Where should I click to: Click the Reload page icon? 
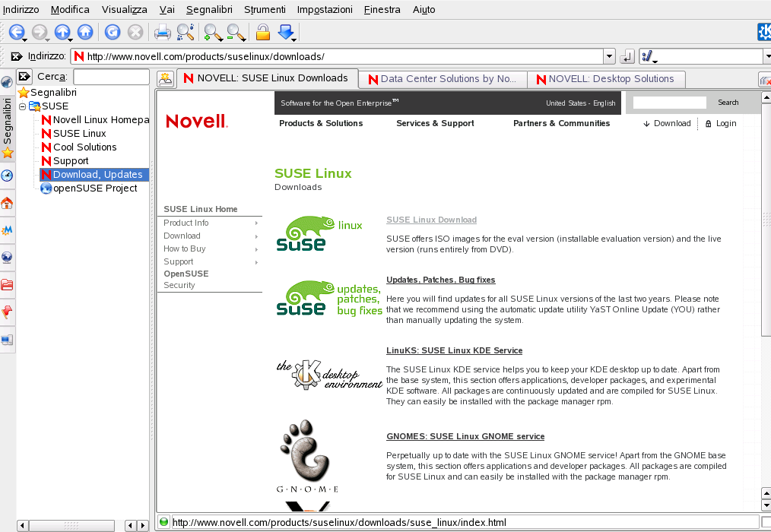coord(112,32)
